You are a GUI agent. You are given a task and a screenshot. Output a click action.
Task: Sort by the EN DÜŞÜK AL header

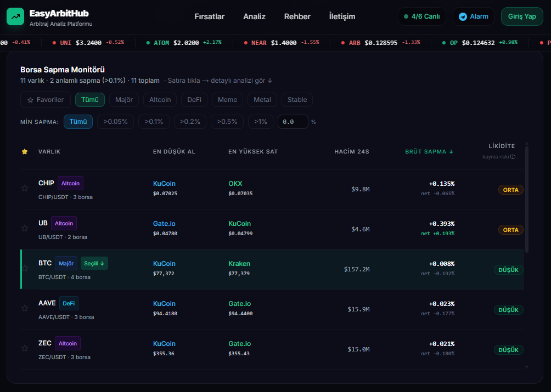174,152
